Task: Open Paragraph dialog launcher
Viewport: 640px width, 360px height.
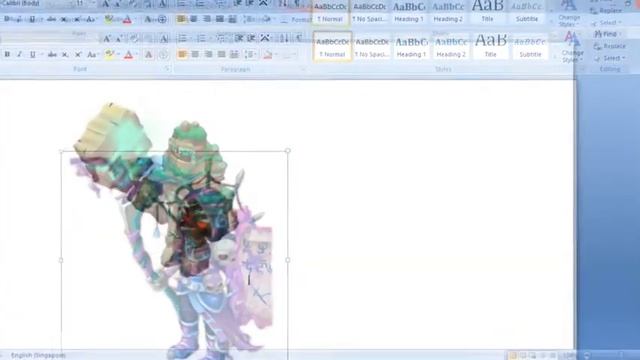Action: [303, 69]
